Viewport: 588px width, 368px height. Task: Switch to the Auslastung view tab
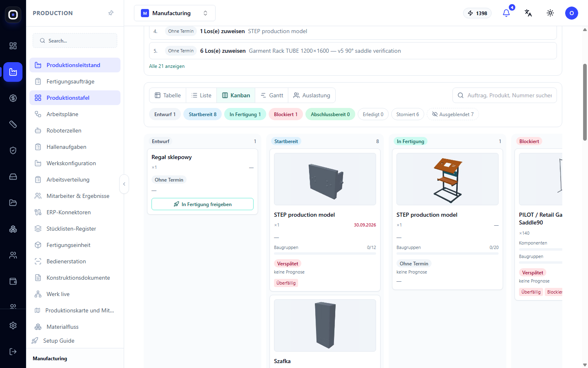click(x=312, y=95)
